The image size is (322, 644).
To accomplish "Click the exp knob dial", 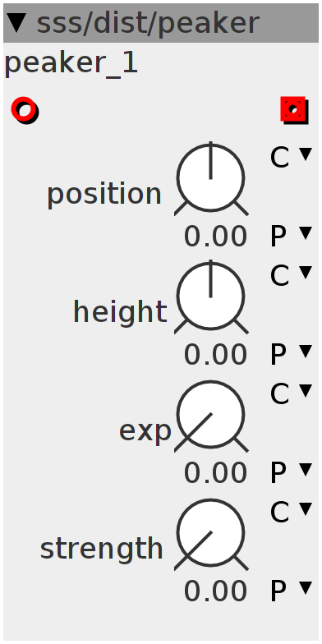I will click(x=211, y=415).
